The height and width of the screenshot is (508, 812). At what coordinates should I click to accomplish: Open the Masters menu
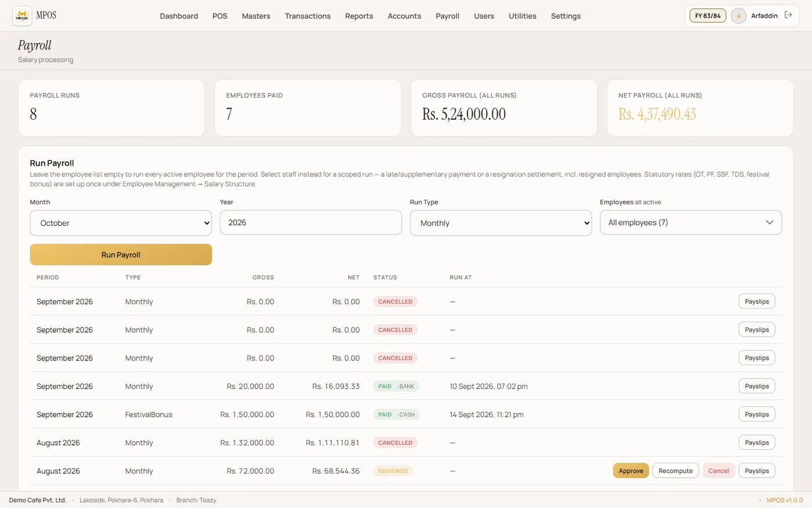(256, 16)
